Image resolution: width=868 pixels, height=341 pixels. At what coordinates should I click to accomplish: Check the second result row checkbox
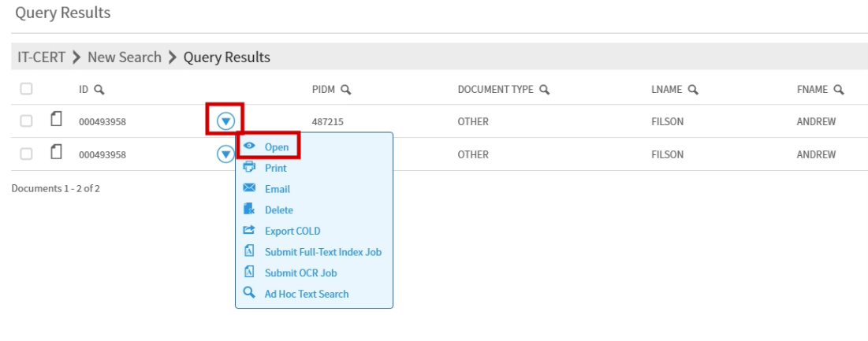[x=26, y=154]
